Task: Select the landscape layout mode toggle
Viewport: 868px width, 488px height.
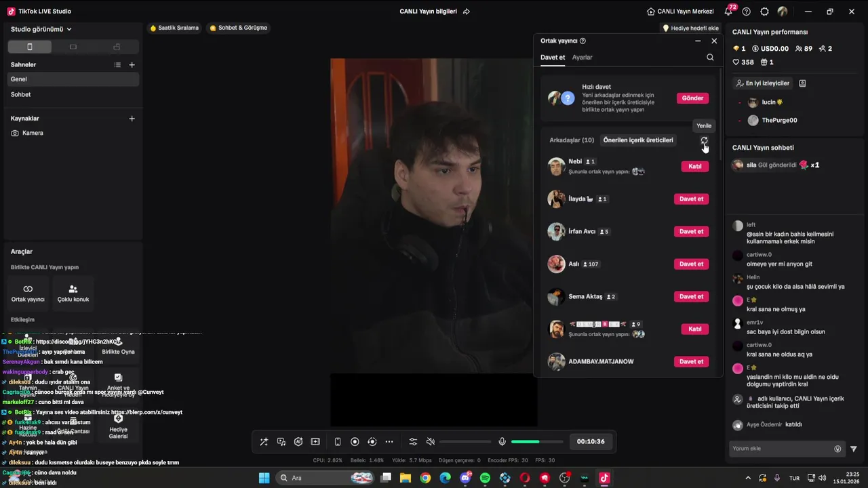Action: pyautogui.click(x=73, y=47)
